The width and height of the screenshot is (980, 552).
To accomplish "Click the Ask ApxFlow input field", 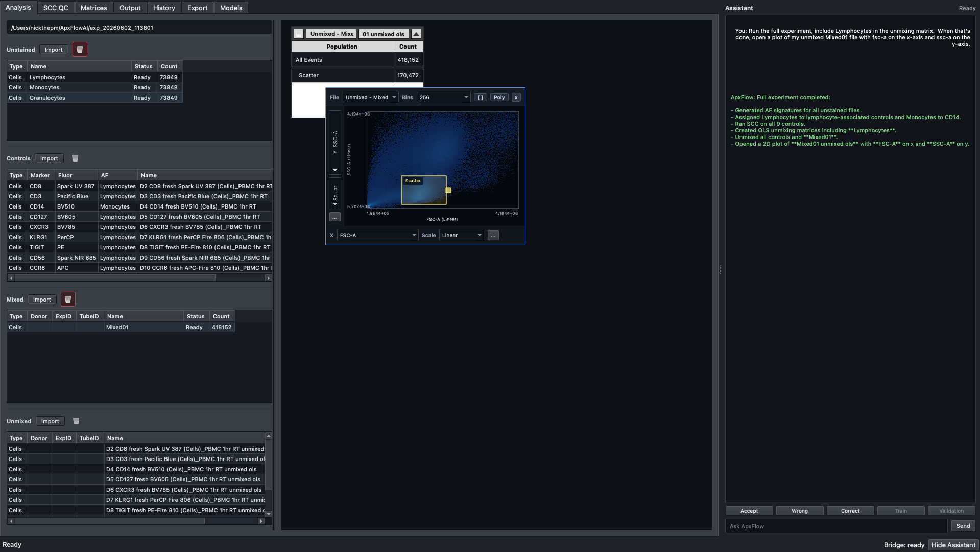I will (836, 526).
